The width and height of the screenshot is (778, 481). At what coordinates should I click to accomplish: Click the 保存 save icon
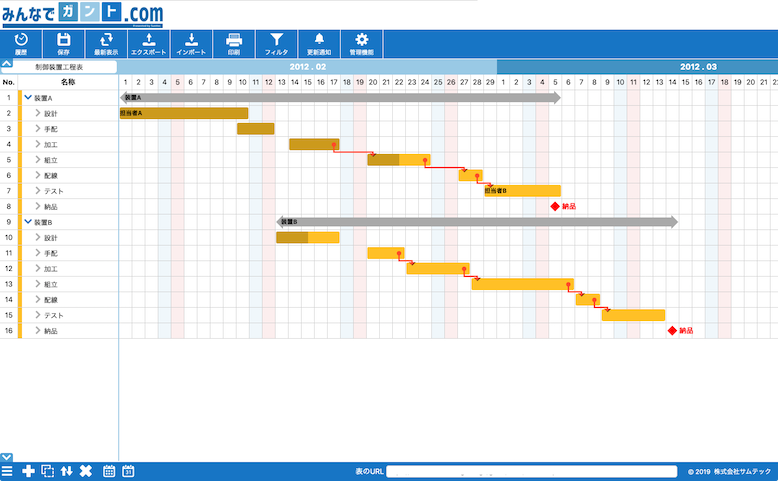[x=64, y=40]
